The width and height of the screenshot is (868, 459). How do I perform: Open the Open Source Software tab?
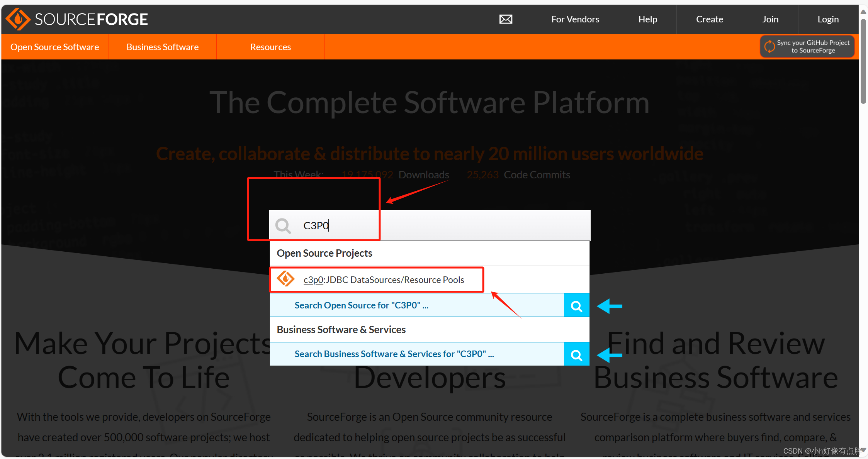point(55,47)
